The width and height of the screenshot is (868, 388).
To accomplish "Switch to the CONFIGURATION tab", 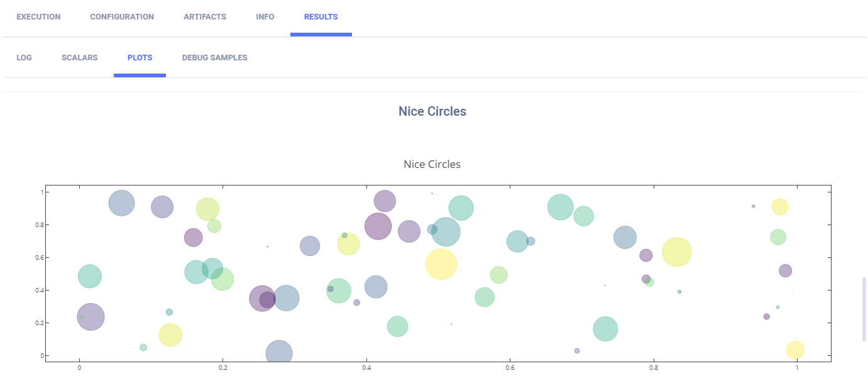I will pos(122,17).
